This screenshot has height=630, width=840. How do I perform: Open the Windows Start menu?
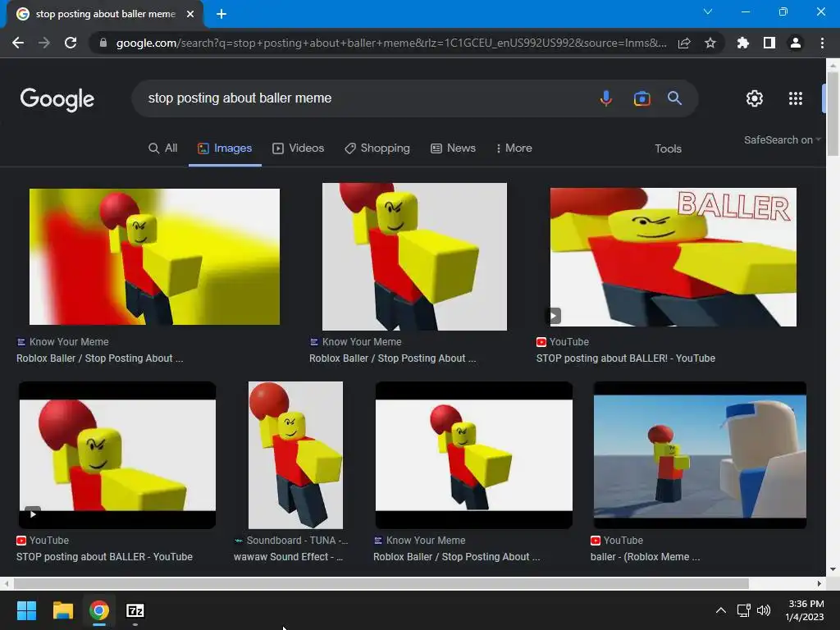pyautogui.click(x=26, y=610)
